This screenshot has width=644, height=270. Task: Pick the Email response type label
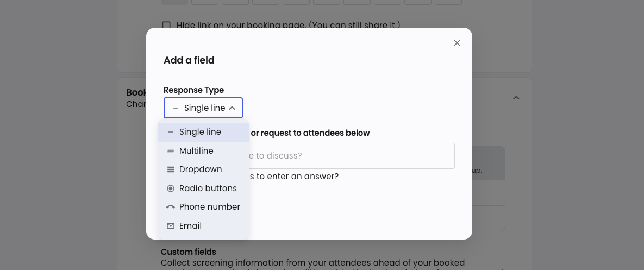pos(190,226)
